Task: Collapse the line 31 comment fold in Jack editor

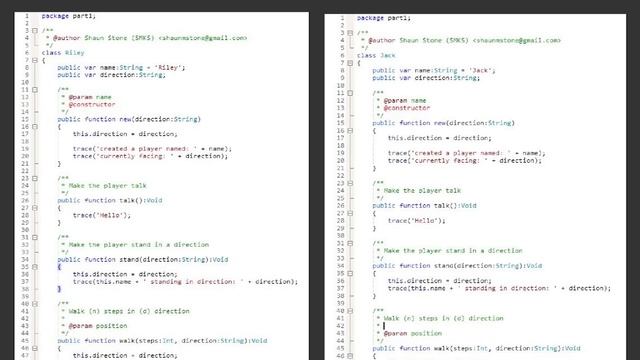Action: coord(350,243)
